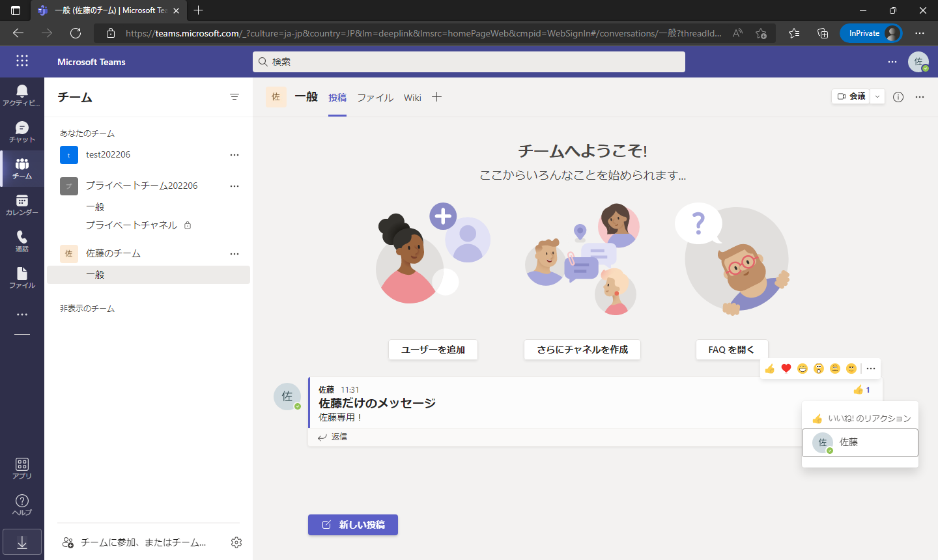Screen dimensions: 938x560
Task: Open 一般 channel under プライベートチーム202206
Action: click(x=95, y=207)
